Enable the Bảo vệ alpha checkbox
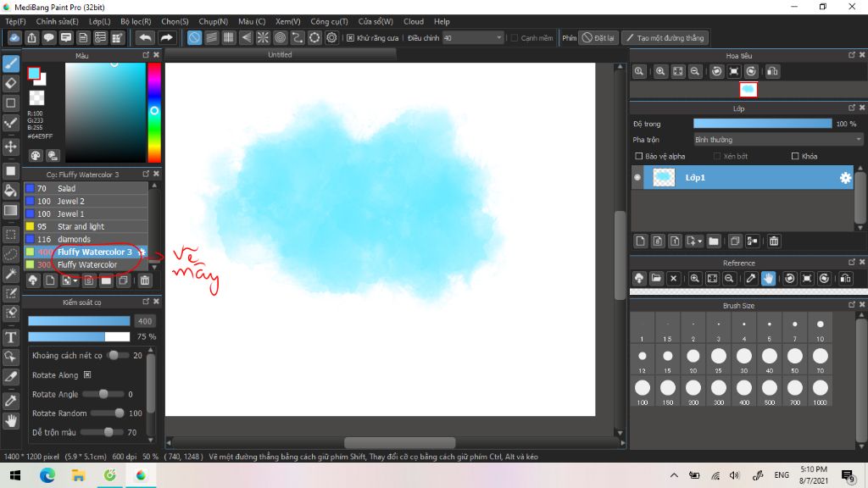Viewport: 868px width, 488px height. point(639,156)
